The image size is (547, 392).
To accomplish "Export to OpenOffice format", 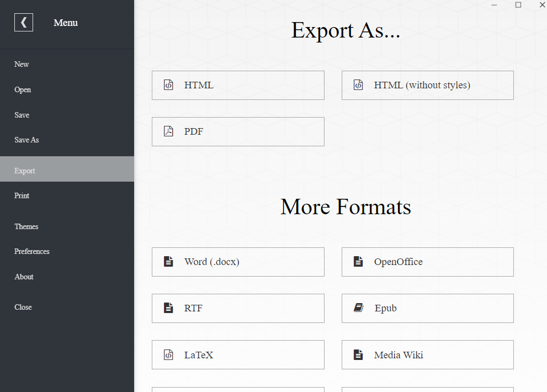I will [x=428, y=262].
